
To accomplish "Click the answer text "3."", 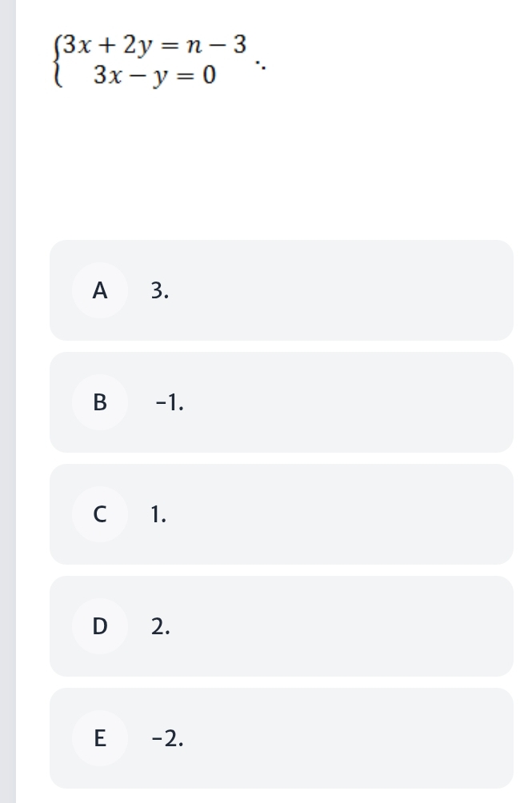I will pyautogui.click(x=160, y=290).
